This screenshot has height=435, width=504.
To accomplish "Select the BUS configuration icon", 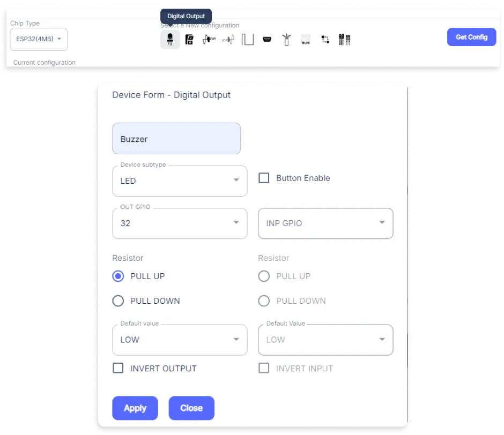I will (x=306, y=40).
